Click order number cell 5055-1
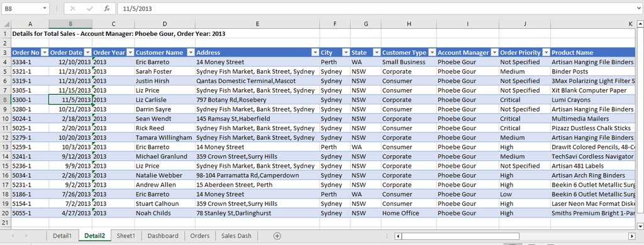Viewport: 644px width, 245px height. coord(30,213)
